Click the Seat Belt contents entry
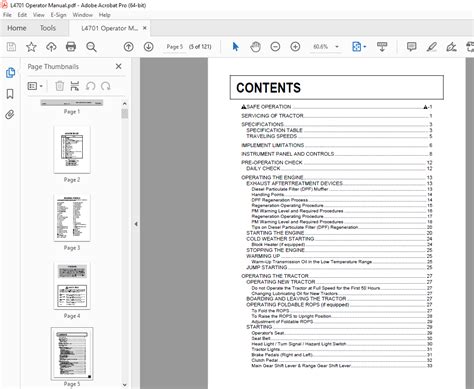Image resolution: width=474 pixels, height=389 pixels. 342,338
